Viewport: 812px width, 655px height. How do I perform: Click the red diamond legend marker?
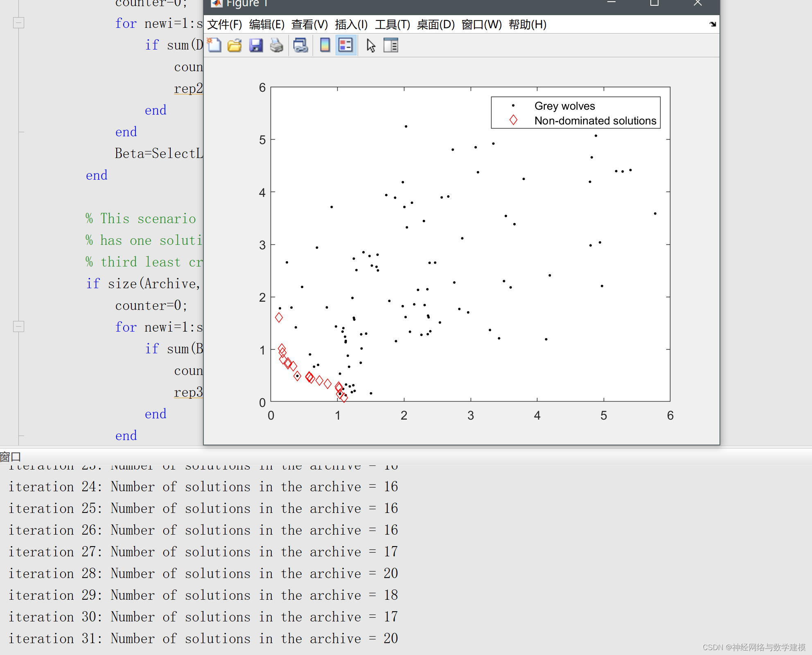[x=513, y=120]
